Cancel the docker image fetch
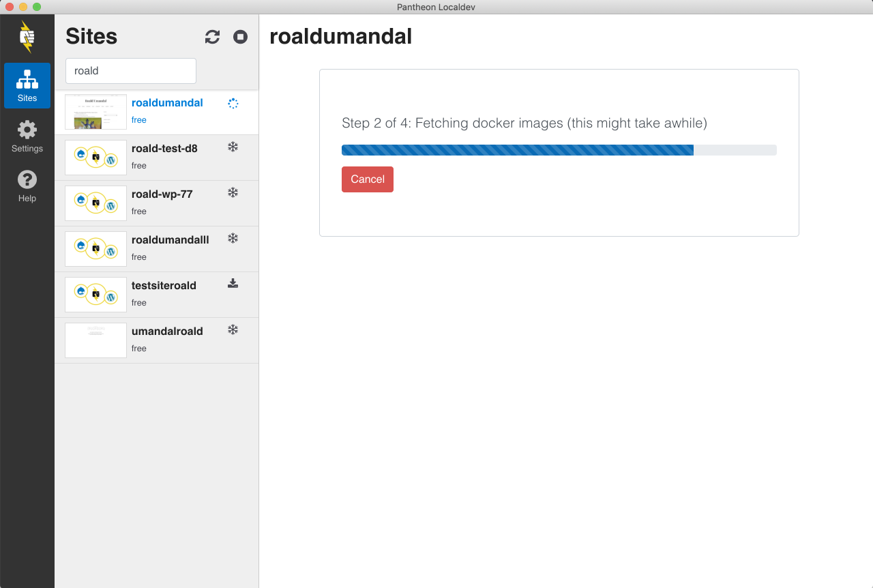Screen dimensions: 873x588 (368, 179)
